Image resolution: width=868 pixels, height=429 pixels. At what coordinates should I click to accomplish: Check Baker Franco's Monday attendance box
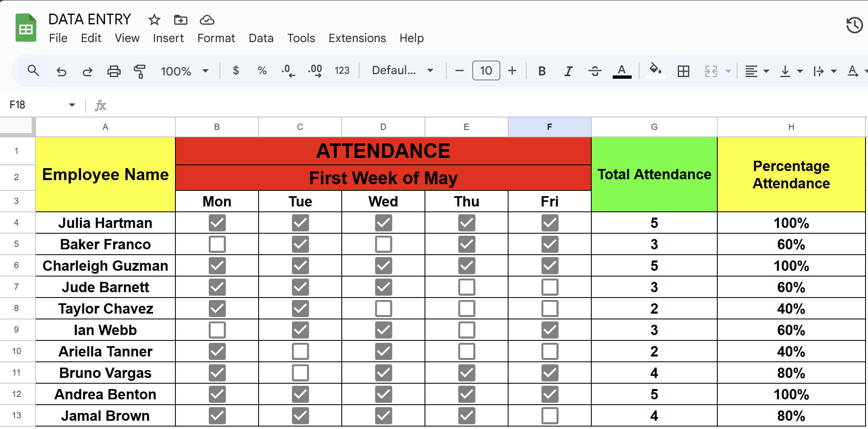(x=217, y=244)
